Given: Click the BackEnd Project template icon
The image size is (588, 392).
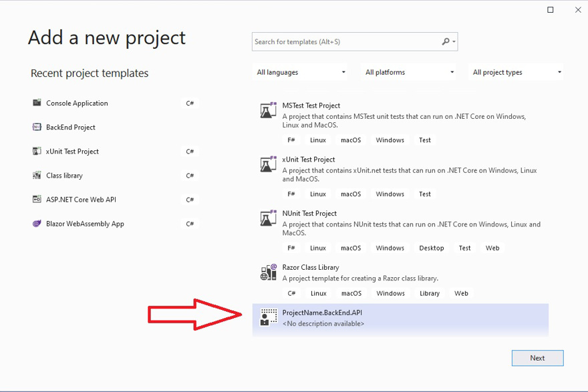Looking at the screenshot, I should click(37, 127).
